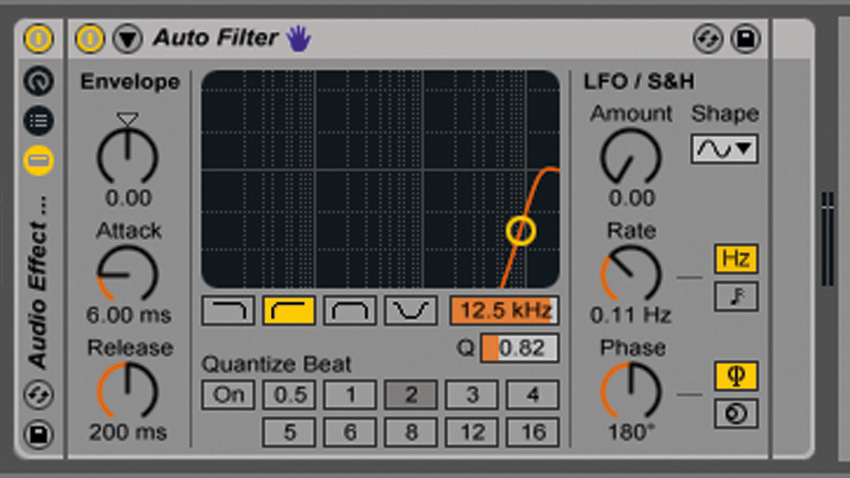Set Quantize Beat to 3
The width and height of the screenshot is (850, 478).
471,395
